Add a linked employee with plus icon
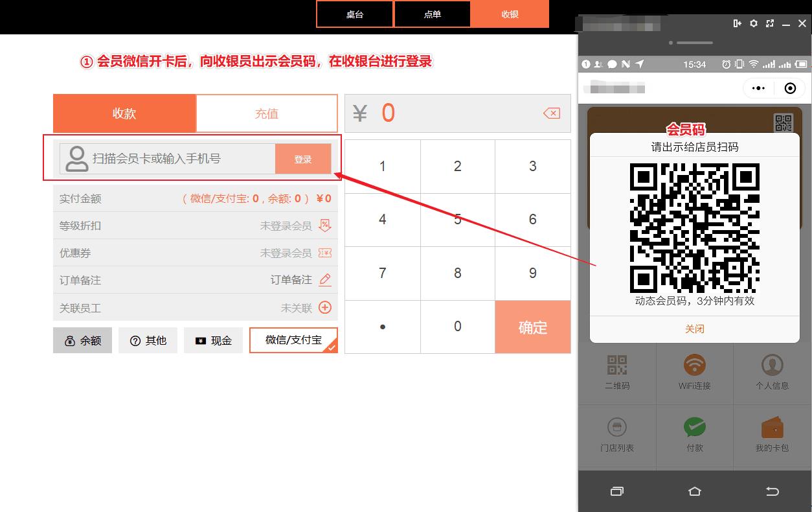 (x=325, y=308)
